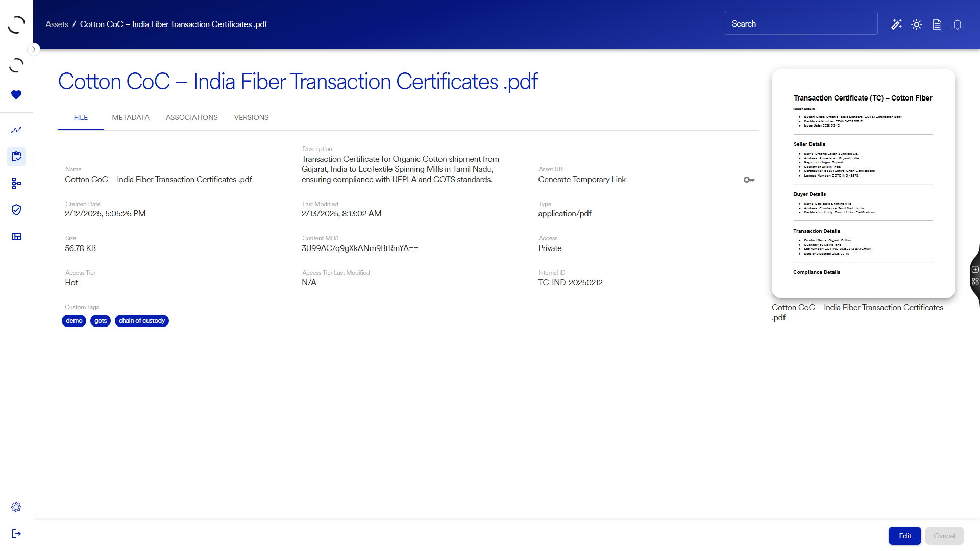The height and width of the screenshot is (551, 980).
Task: Open the notifications bell
Action: (x=958, y=24)
